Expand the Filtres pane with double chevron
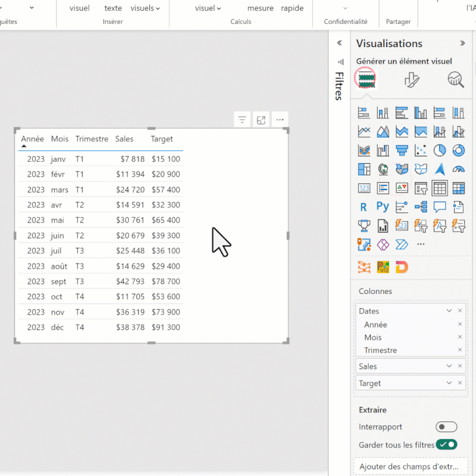The image size is (476, 476). tap(339, 43)
